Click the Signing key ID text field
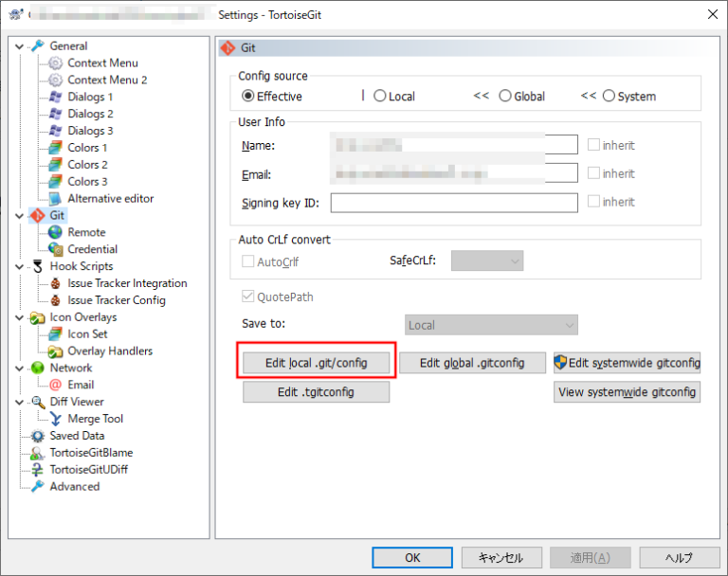This screenshot has width=728, height=576. [x=453, y=203]
